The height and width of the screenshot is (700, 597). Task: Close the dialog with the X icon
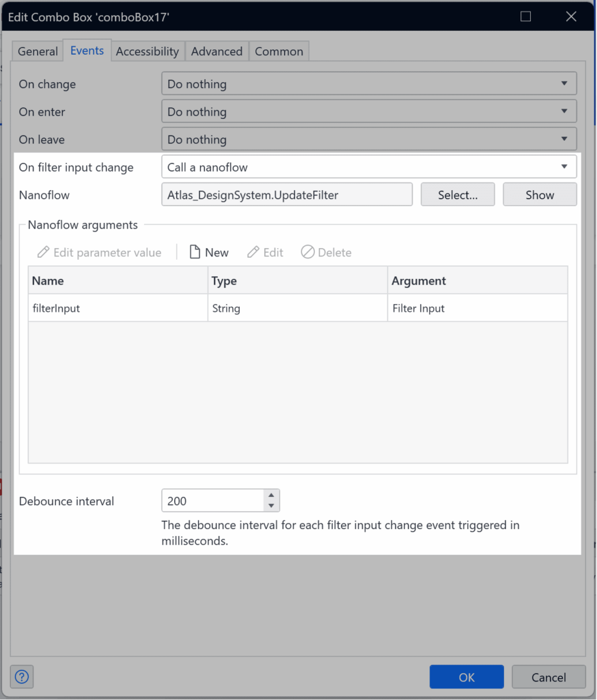tap(571, 16)
